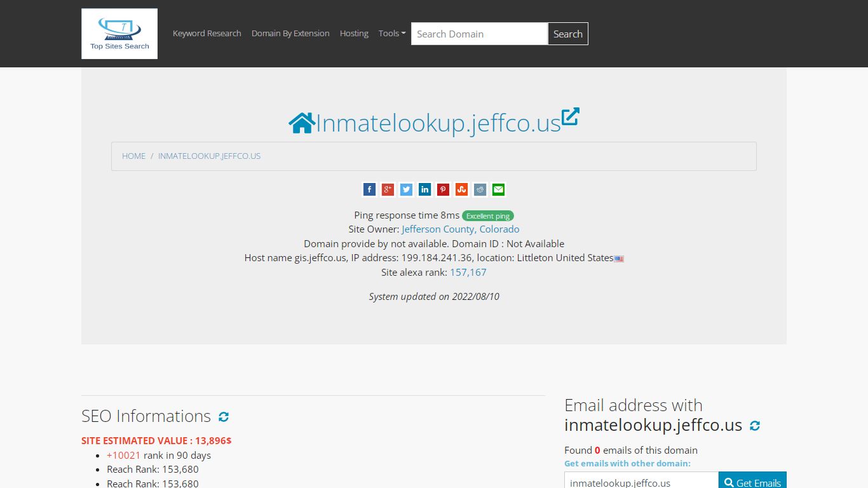The image size is (868, 488).
Task: Click the Excellent ping badge
Action: coord(488,216)
